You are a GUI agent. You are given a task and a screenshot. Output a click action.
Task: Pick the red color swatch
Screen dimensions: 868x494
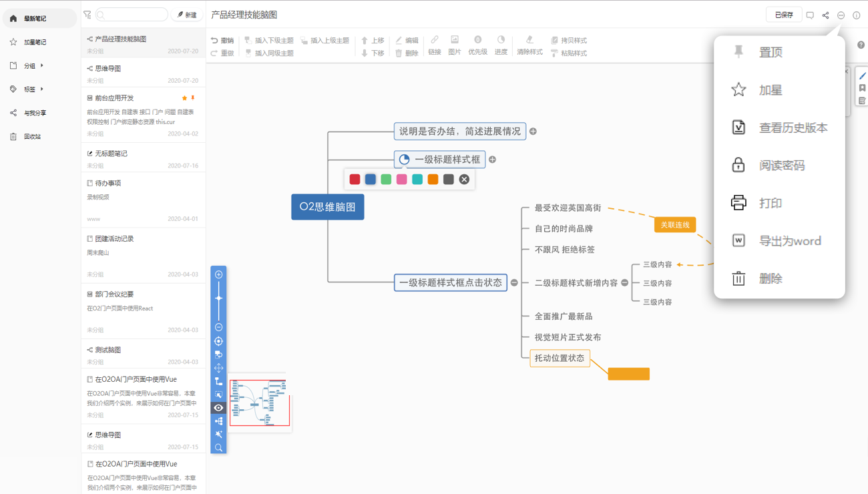pos(355,180)
